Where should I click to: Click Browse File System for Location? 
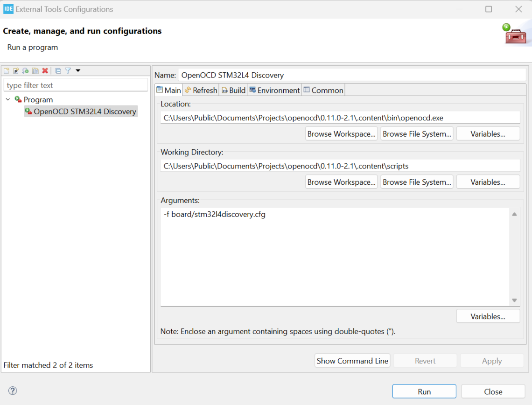click(417, 134)
